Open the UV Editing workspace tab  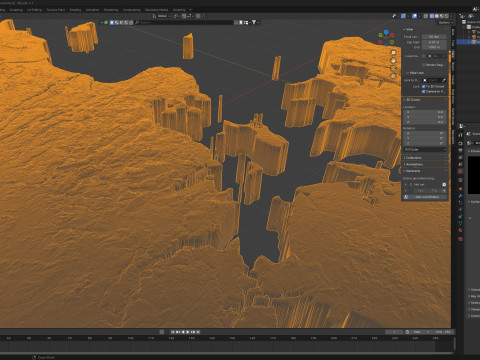(x=34, y=10)
